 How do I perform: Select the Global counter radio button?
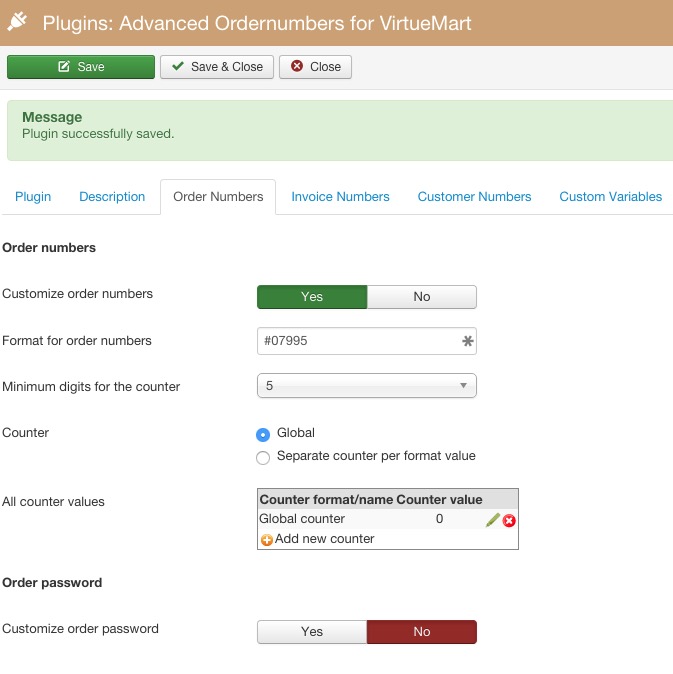click(263, 434)
